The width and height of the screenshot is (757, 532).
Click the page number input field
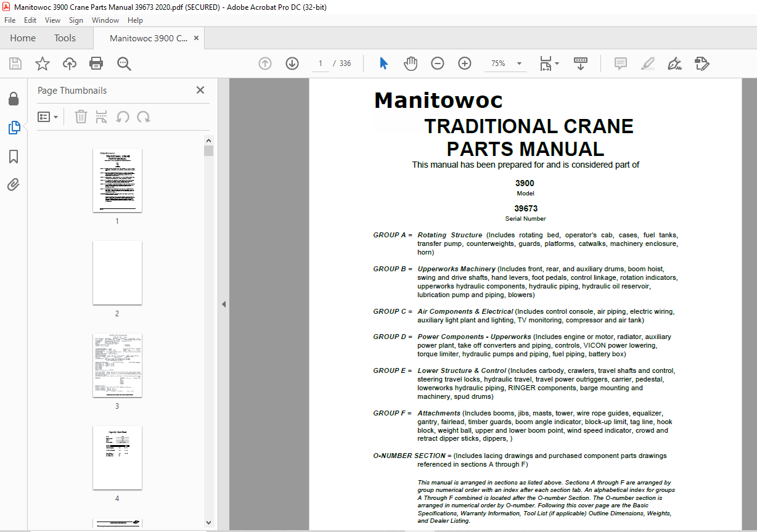pyautogui.click(x=321, y=63)
